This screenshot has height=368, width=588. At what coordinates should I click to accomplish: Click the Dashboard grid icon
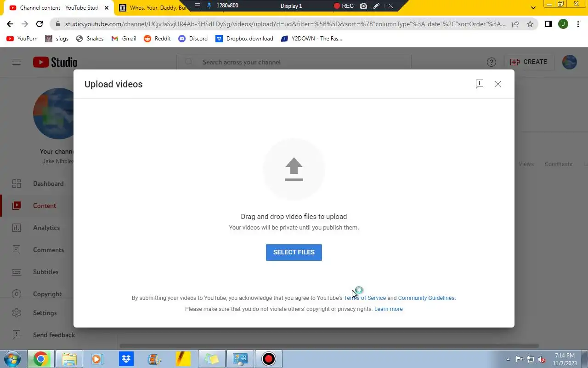tap(17, 184)
